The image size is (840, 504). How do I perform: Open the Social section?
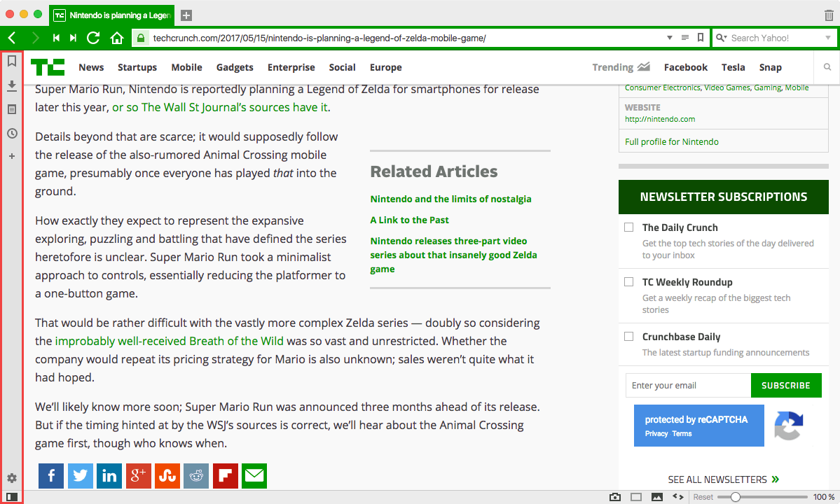342,67
